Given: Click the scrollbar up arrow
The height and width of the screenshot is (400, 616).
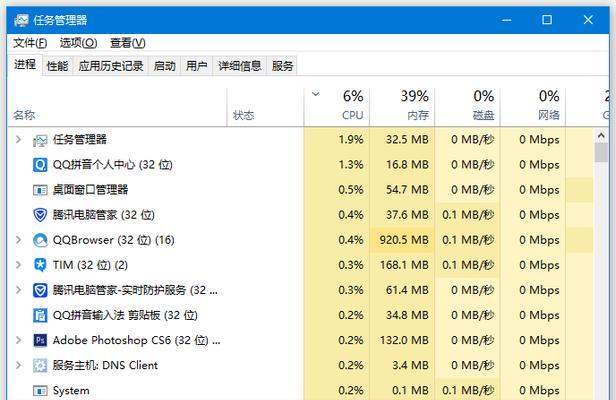Looking at the screenshot, I should [601, 136].
